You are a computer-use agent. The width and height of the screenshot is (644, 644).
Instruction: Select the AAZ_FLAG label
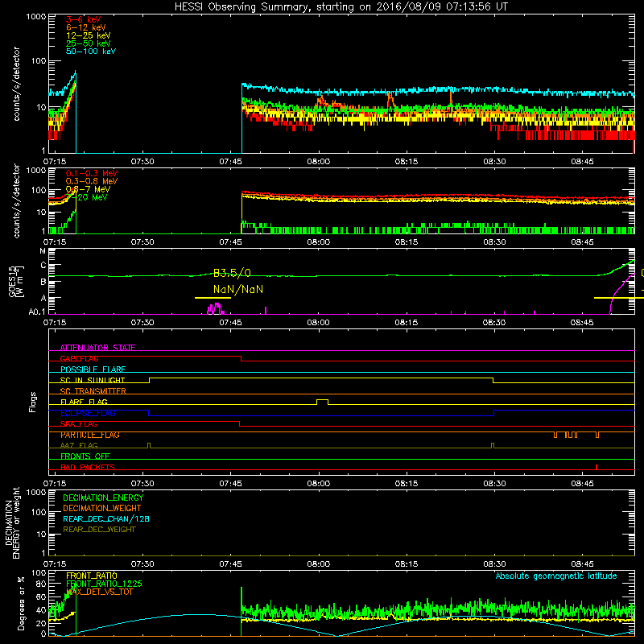pyautogui.click(x=79, y=446)
